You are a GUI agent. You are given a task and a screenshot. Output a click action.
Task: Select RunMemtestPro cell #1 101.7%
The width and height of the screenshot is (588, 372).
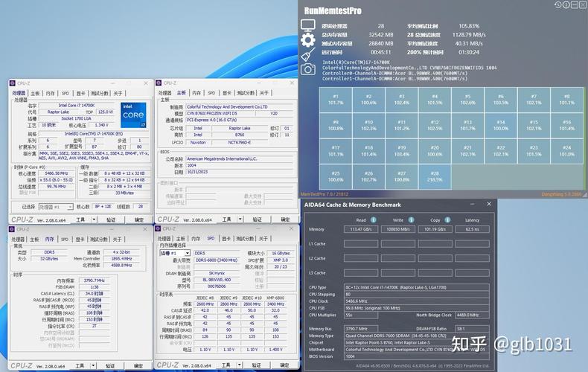pyautogui.click(x=336, y=100)
